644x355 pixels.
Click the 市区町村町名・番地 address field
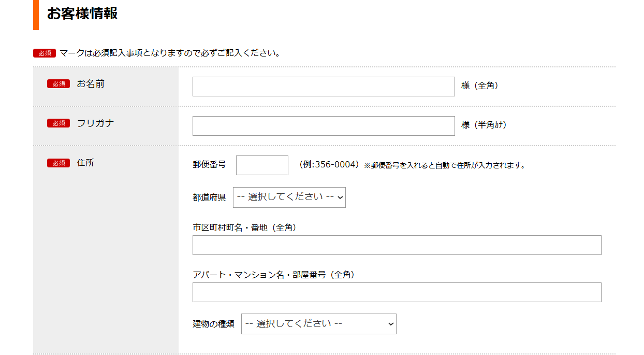coord(397,245)
